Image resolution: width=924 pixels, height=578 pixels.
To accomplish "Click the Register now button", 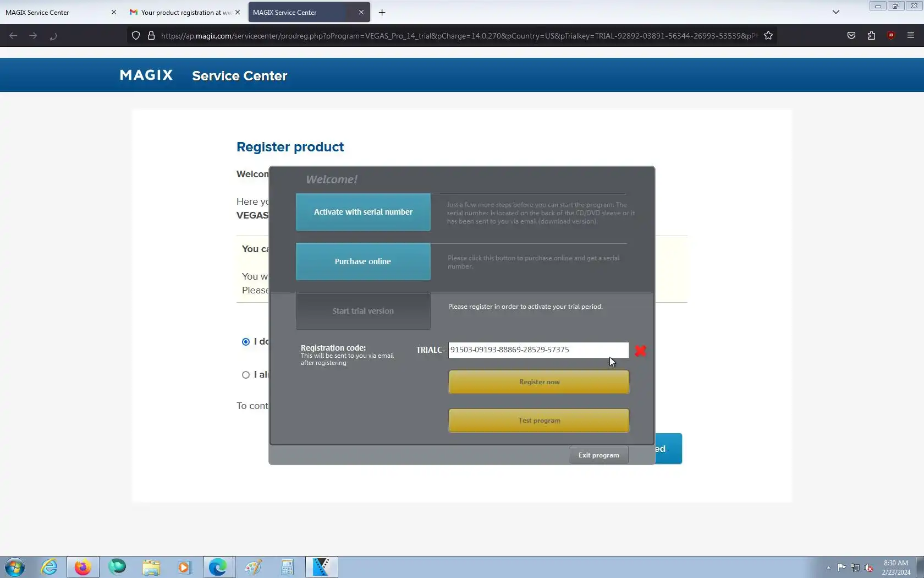I will pos(539,382).
